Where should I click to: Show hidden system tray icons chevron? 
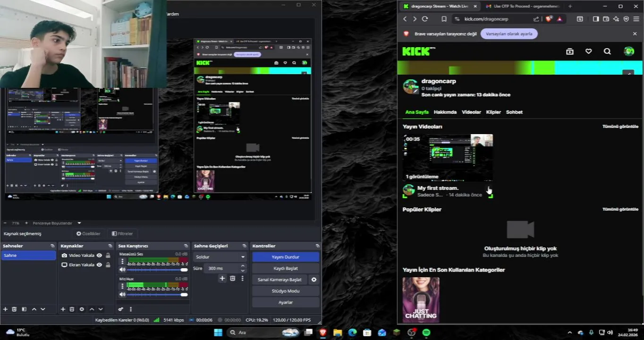(569, 332)
